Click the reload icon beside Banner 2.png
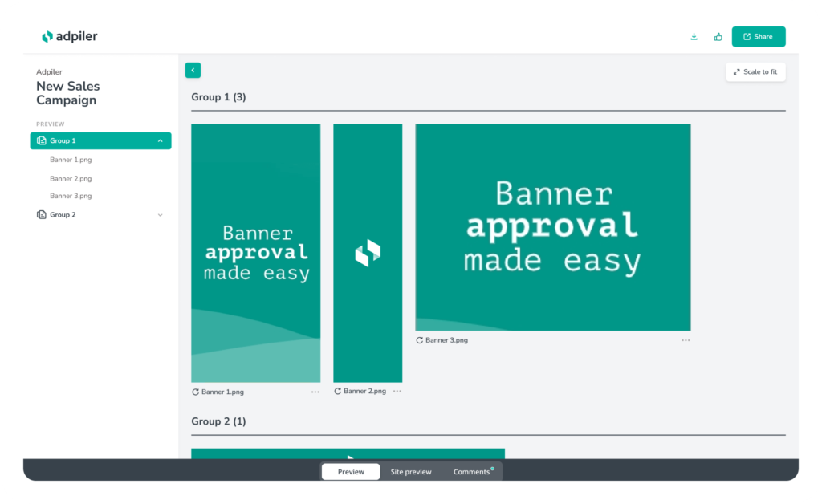This screenshot has width=822, height=504. point(337,391)
